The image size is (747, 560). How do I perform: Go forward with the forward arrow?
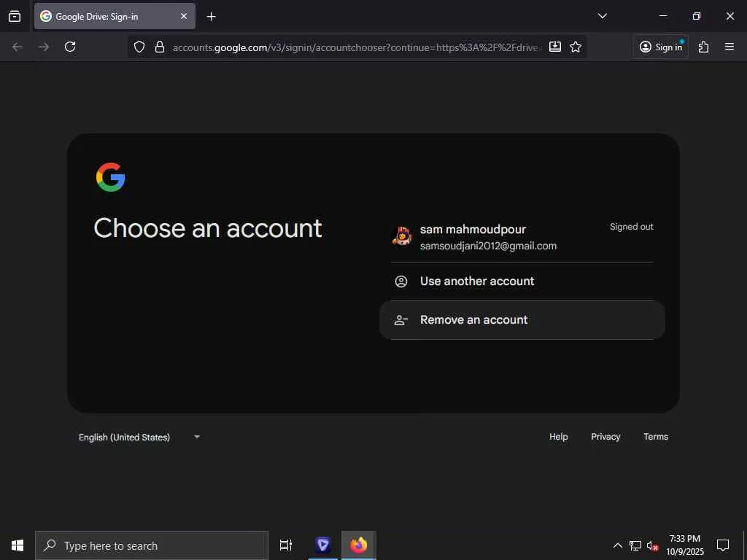pyautogui.click(x=44, y=47)
